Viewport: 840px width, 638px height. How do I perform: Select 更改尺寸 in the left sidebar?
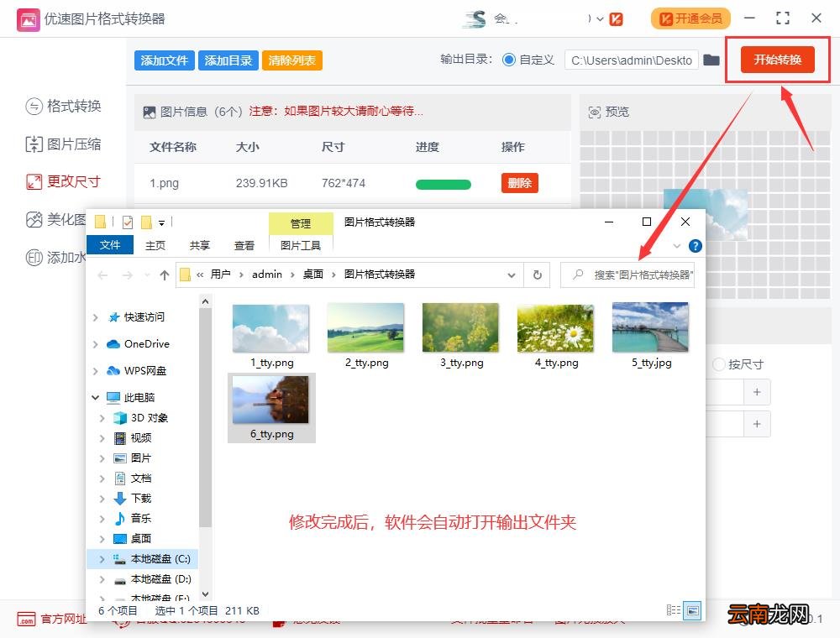(x=63, y=181)
